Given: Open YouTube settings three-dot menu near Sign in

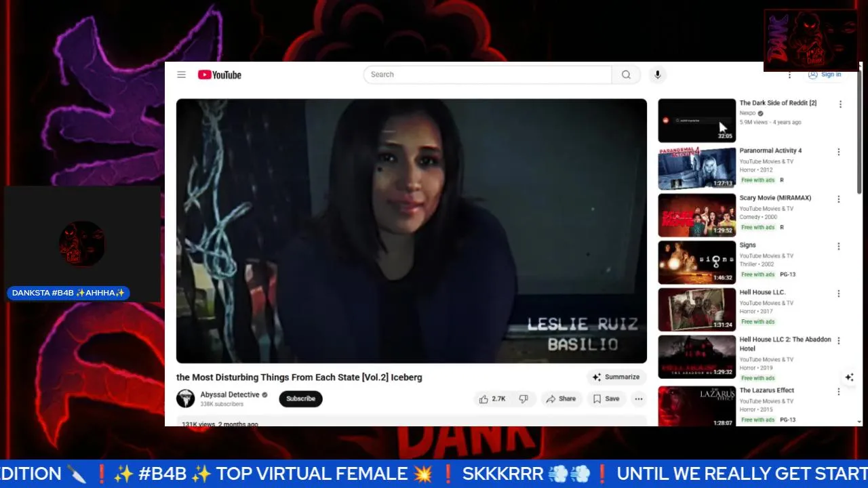Looking at the screenshot, I should 789,75.
